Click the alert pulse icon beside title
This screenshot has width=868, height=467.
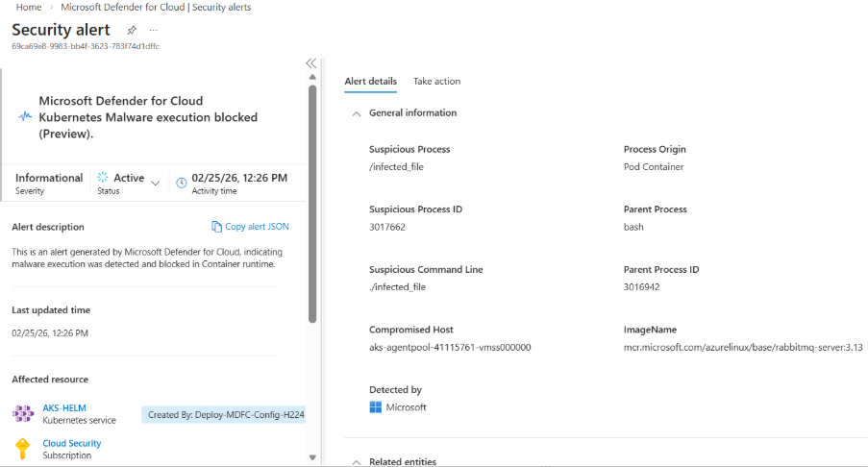click(x=25, y=117)
